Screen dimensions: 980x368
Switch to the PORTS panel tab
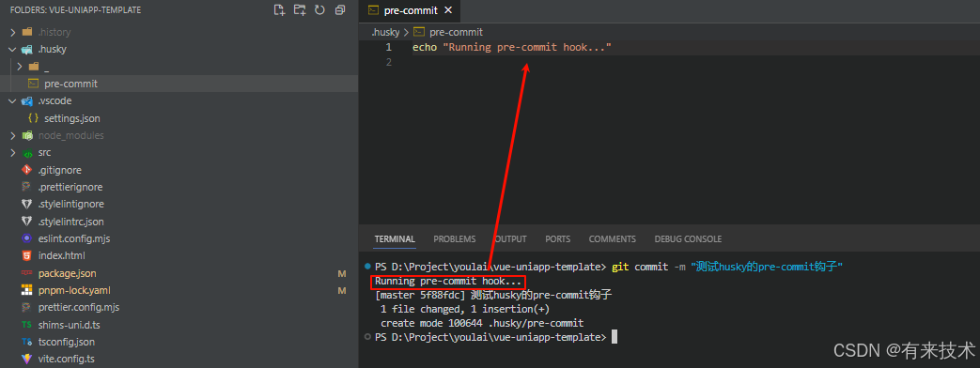click(557, 239)
